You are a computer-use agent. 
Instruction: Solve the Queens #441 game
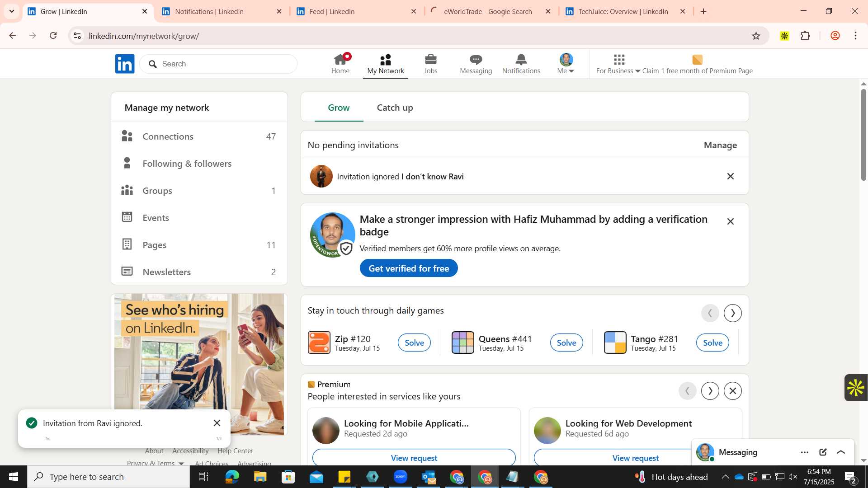(566, 343)
